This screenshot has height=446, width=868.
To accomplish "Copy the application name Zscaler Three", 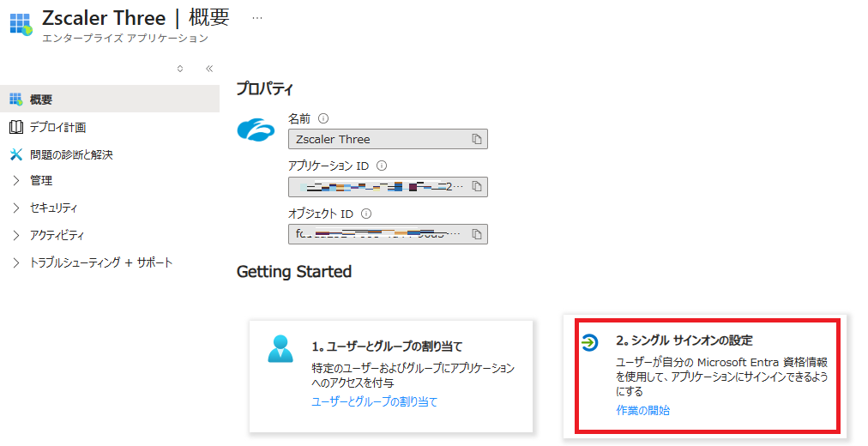I will tap(476, 139).
